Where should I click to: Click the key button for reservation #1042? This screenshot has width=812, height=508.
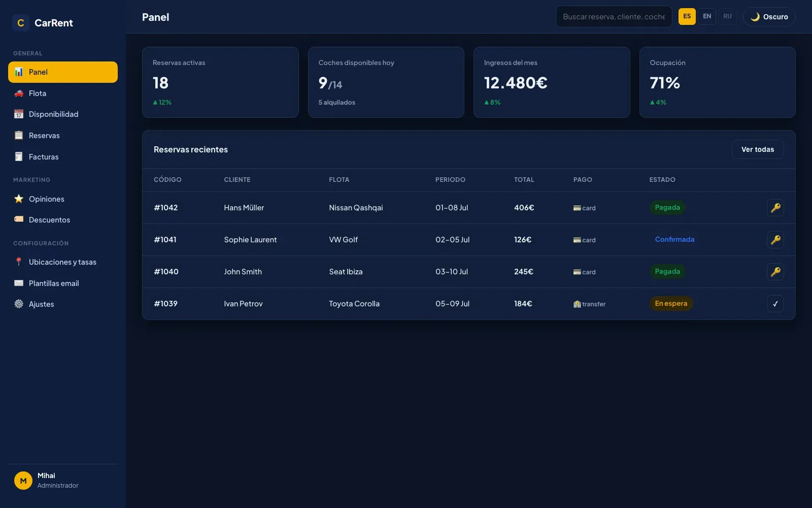pos(775,208)
